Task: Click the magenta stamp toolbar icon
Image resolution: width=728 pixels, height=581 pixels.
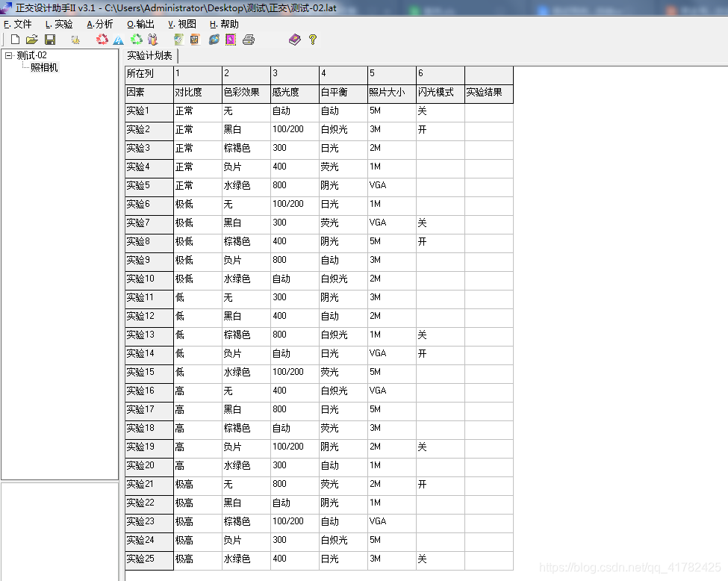Action: (x=230, y=40)
